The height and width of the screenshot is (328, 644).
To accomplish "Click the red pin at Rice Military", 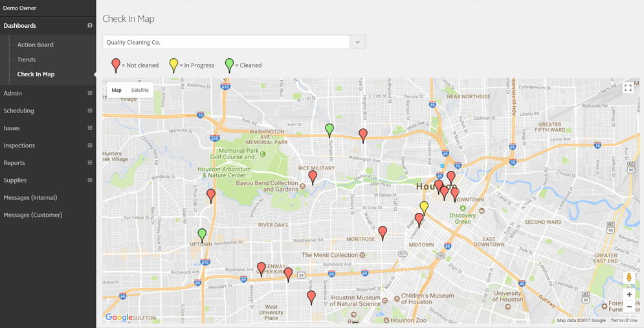I will click(313, 177).
